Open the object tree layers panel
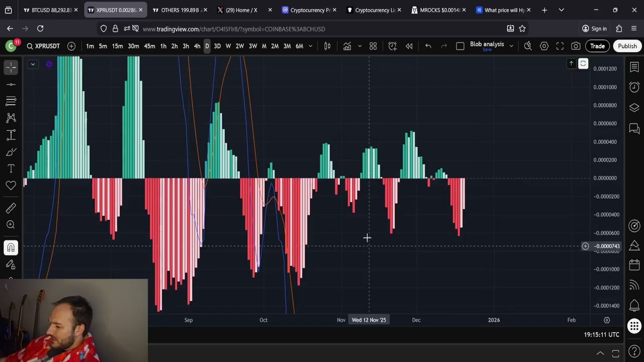This screenshot has width=644, height=362. tap(634, 108)
